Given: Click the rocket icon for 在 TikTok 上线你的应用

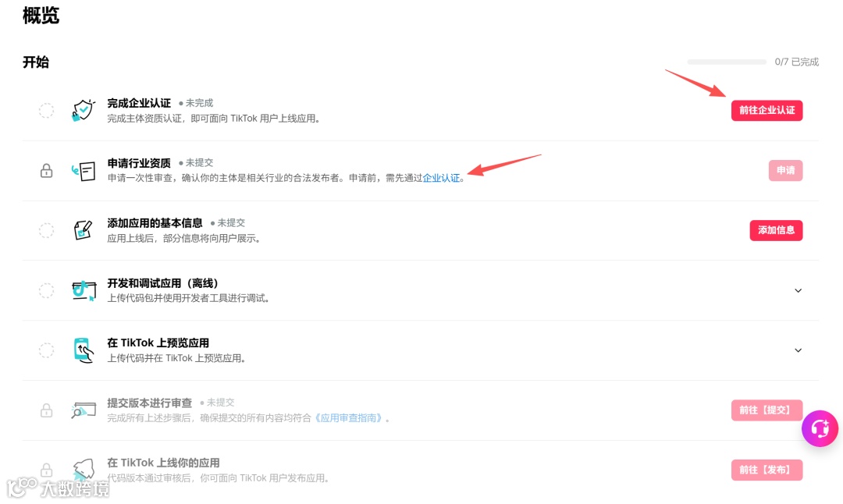Looking at the screenshot, I should click(x=84, y=470).
